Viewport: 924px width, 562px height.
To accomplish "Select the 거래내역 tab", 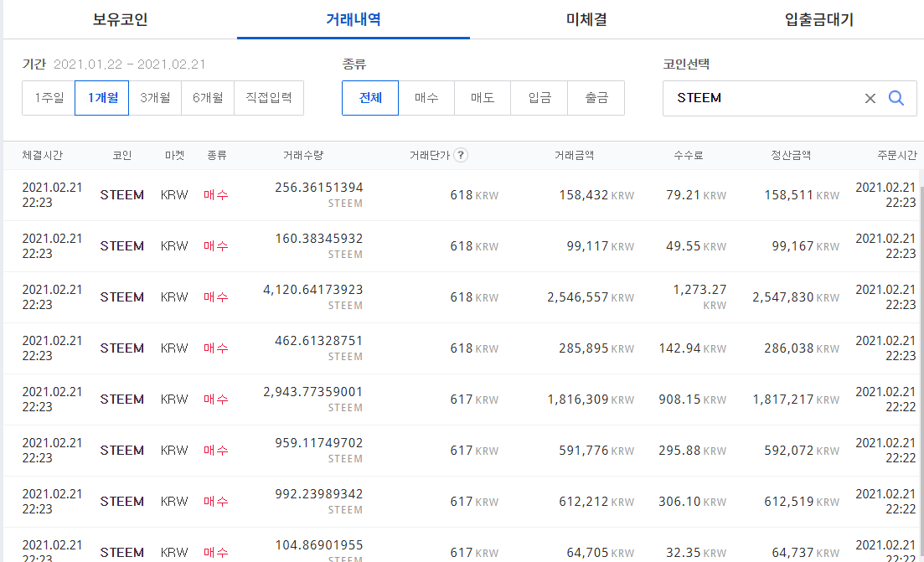I will point(353,19).
